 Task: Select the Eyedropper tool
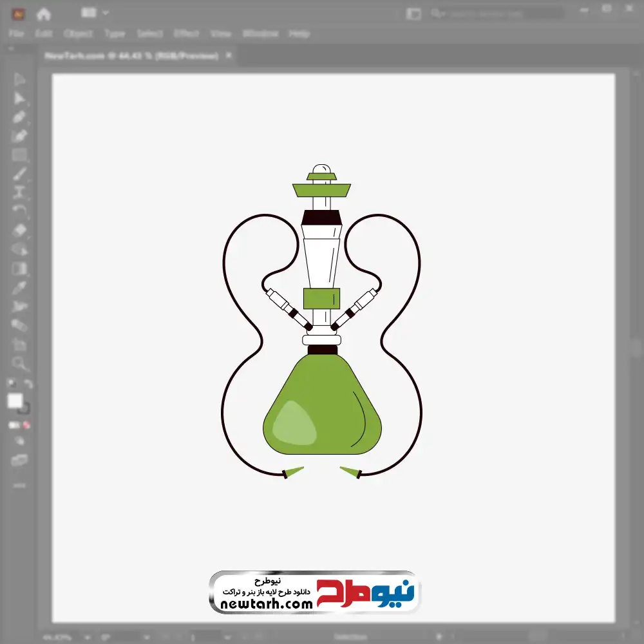click(19, 287)
